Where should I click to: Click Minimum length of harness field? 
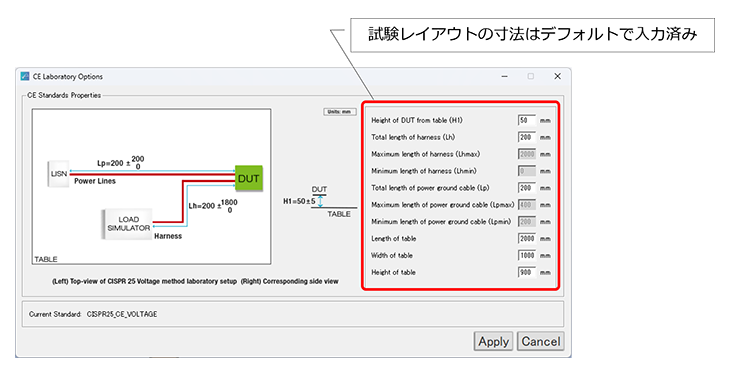[x=527, y=171]
